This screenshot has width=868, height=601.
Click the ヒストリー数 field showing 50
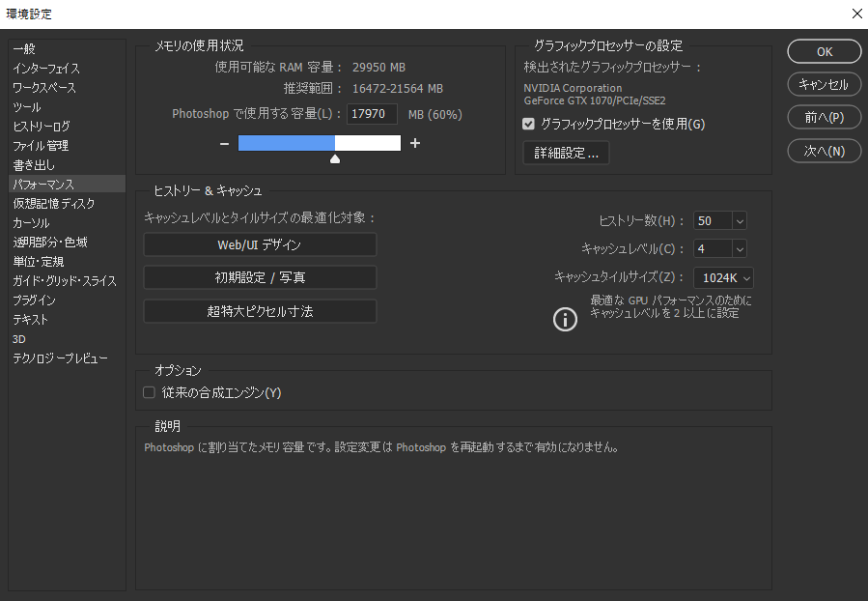click(713, 221)
